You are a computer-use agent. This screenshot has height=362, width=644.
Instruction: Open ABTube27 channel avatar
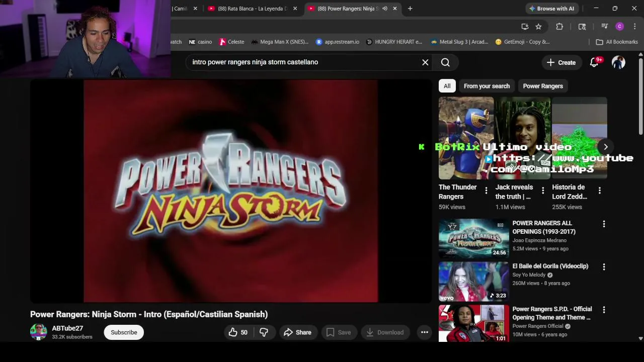tap(38, 332)
